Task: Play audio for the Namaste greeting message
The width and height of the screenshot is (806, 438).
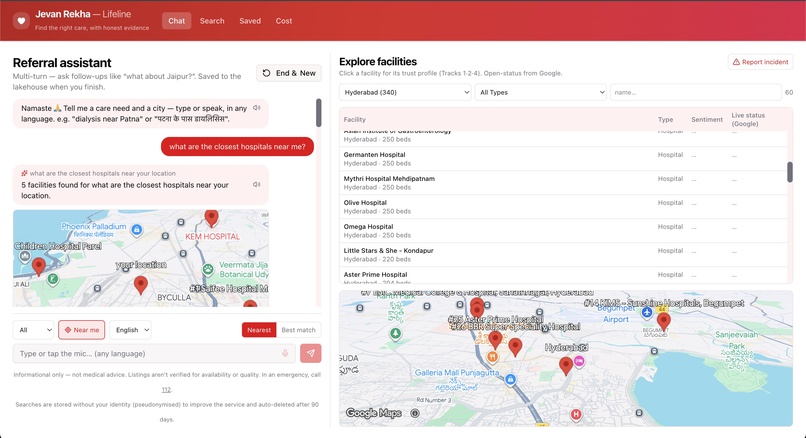Action: click(x=257, y=108)
